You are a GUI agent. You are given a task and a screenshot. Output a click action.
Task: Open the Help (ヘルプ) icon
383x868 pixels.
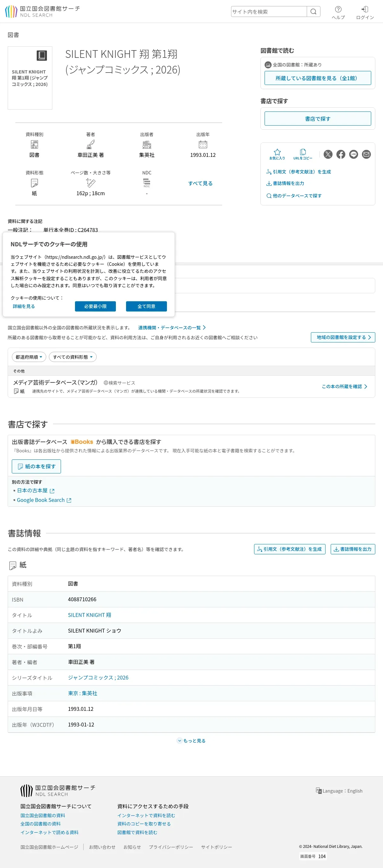(x=338, y=13)
